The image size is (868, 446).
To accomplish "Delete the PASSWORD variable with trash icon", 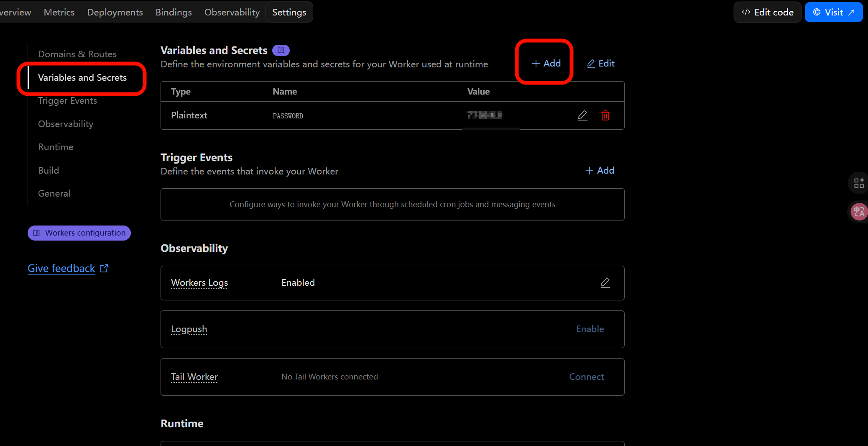I will click(605, 115).
